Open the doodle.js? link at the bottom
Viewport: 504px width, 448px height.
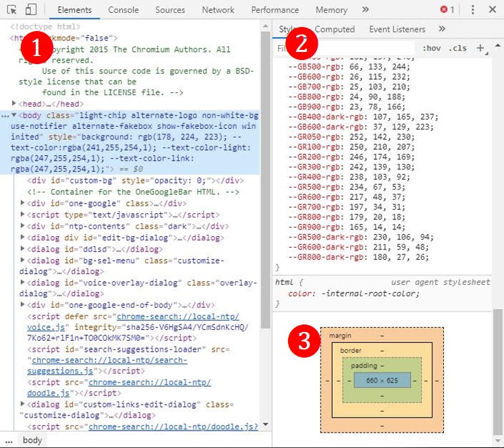173,426
